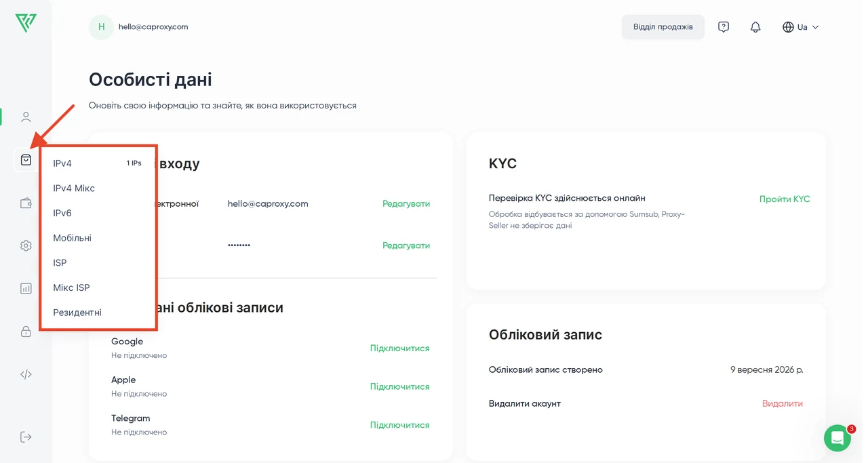Click the H user avatar
This screenshot has height=463, width=868.
[101, 27]
